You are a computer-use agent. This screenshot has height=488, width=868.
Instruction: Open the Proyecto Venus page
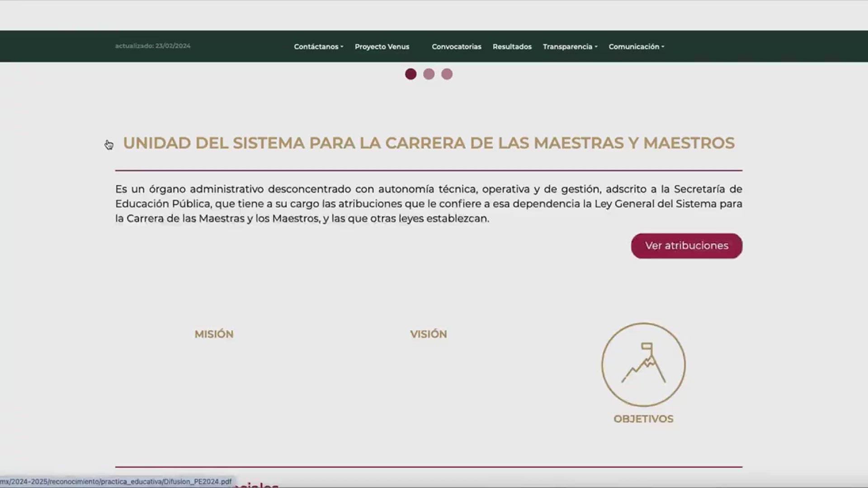[x=382, y=47]
